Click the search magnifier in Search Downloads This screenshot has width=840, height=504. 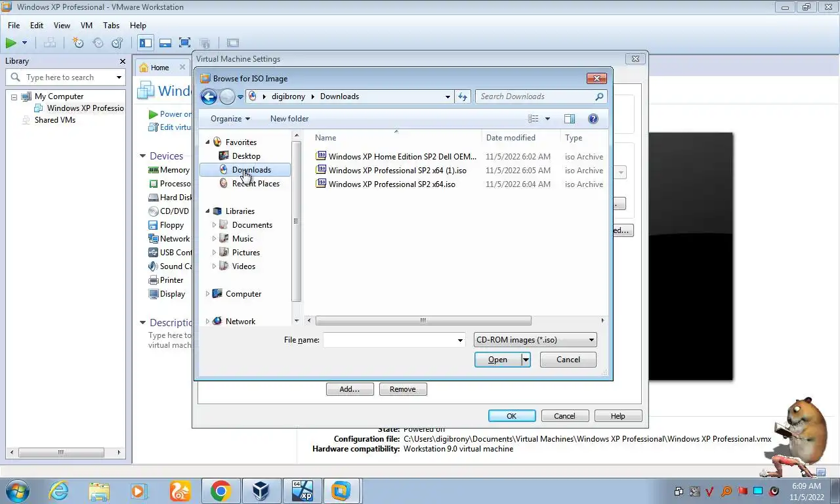(x=598, y=96)
